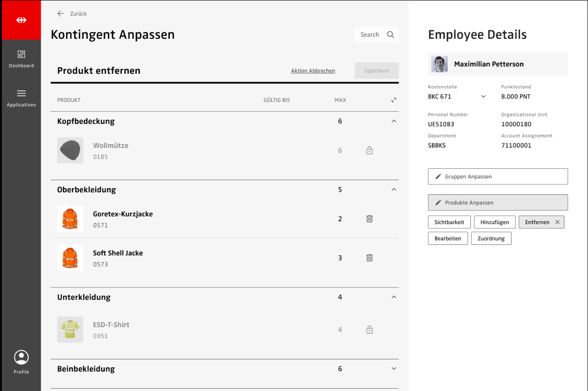Delete the Goretex-Kurzjacke product
588x391 pixels.
369,219
